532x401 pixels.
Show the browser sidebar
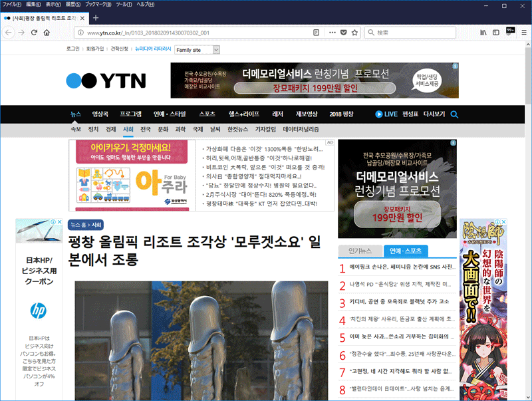point(496,33)
